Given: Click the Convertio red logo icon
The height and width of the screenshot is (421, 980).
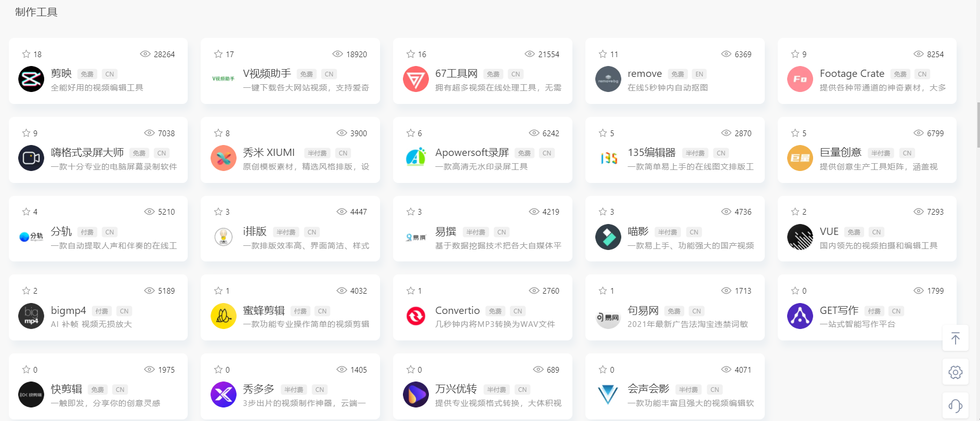Looking at the screenshot, I should click(416, 316).
